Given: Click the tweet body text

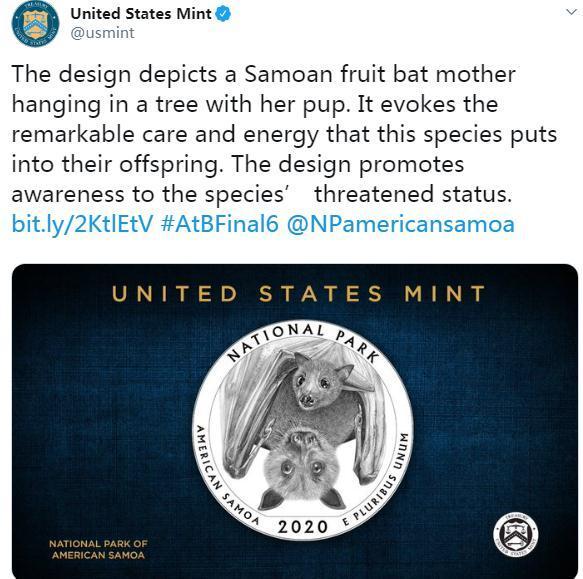Looking at the screenshot, I should [284, 134].
